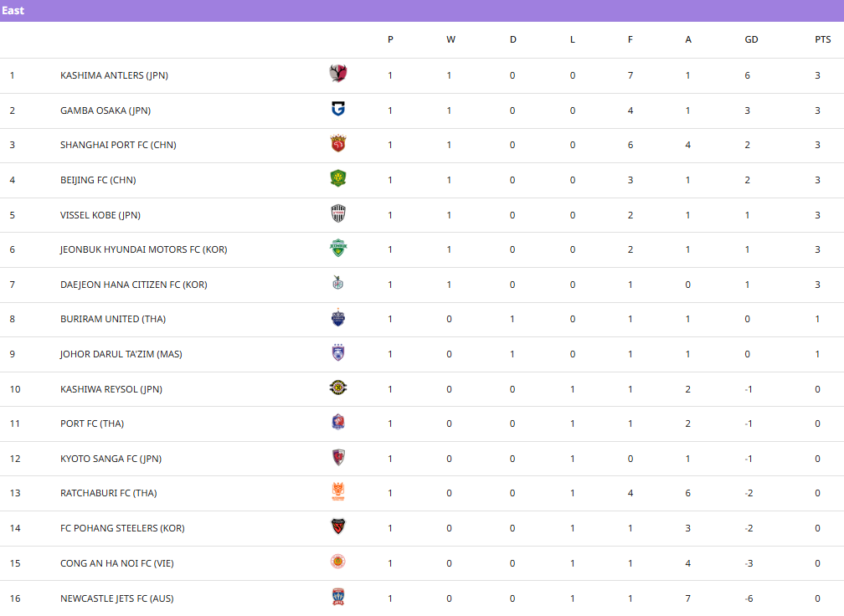Click the FC Pohang Steelers crest
The width and height of the screenshot is (844, 616).
tap(338, 526)
